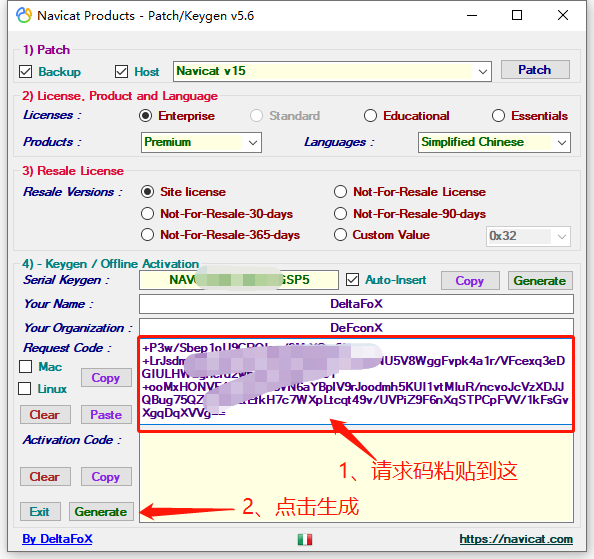This screenshot has width=594, height=559.
Task: Click inside the Activation Code text area
Action: coord(356,477)
